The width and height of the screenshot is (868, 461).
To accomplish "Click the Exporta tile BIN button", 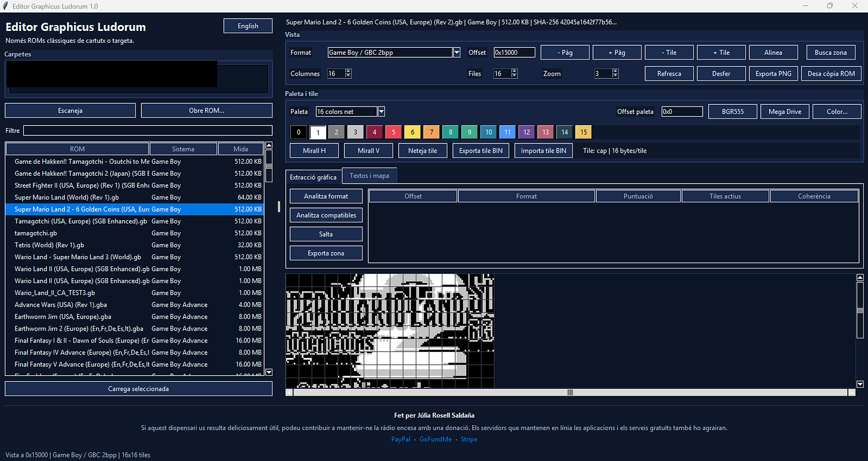I will point(480,151).
